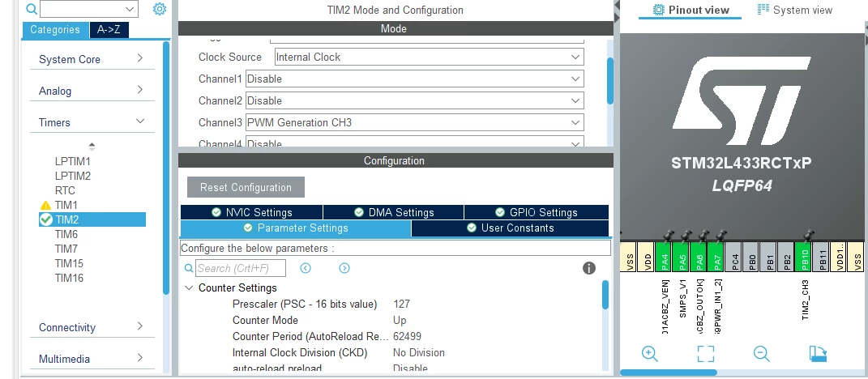Click the green checkmark icon beside TIM2

[46, 219]
